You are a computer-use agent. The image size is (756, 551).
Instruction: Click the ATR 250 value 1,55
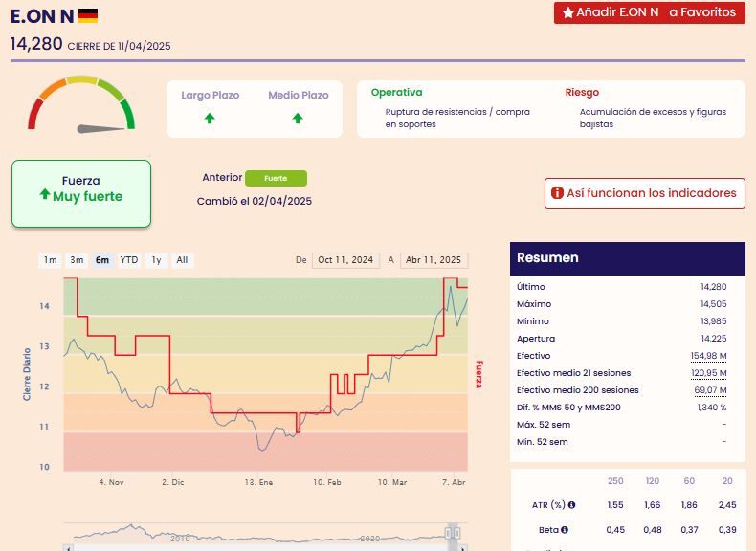point(615,505)
